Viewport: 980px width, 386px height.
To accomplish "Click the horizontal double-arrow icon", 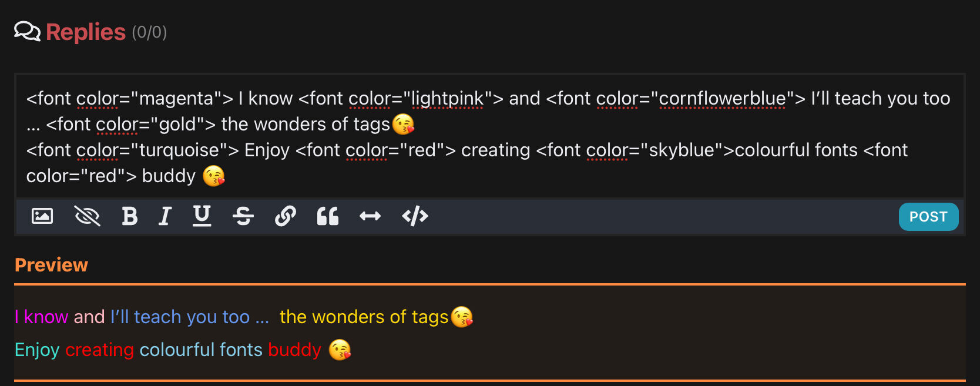I will 370,216.
